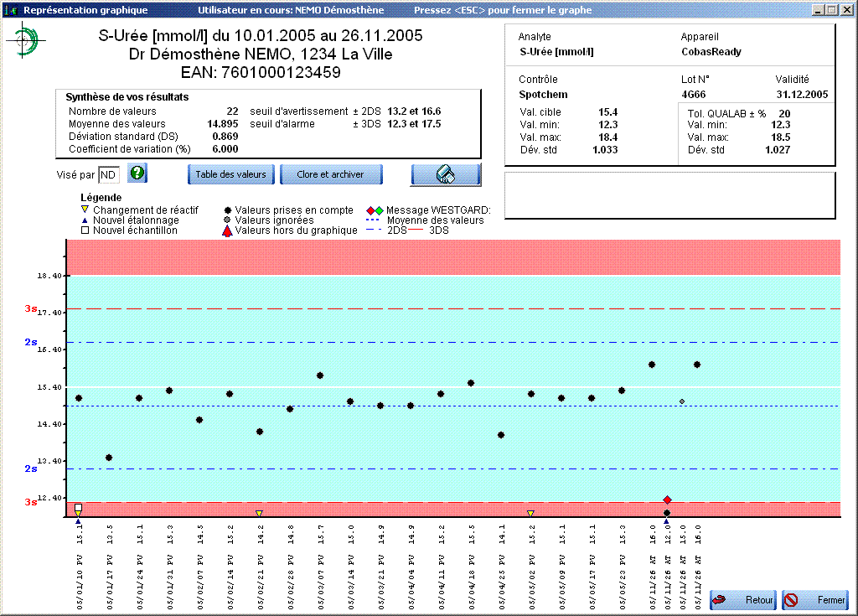Open the Table des valeurs view
This screenshot has width=858, height=616.
click(x=230, y=174)
